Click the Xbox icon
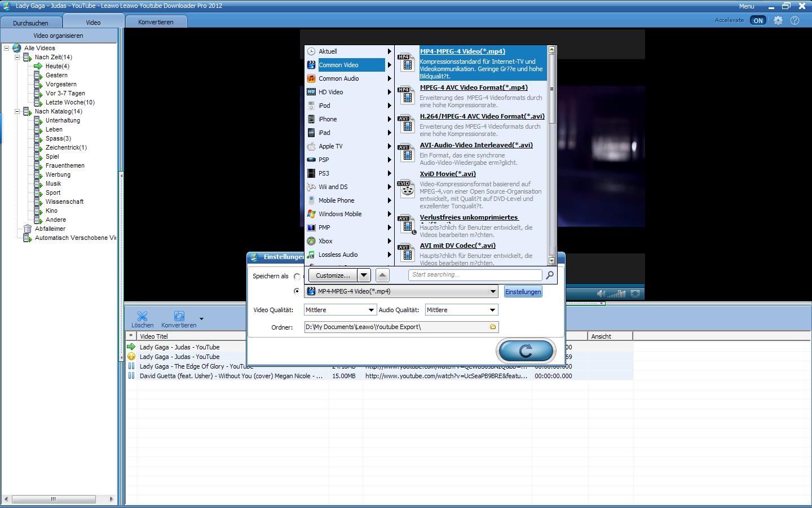812x508 pixels. click(311, 241)
